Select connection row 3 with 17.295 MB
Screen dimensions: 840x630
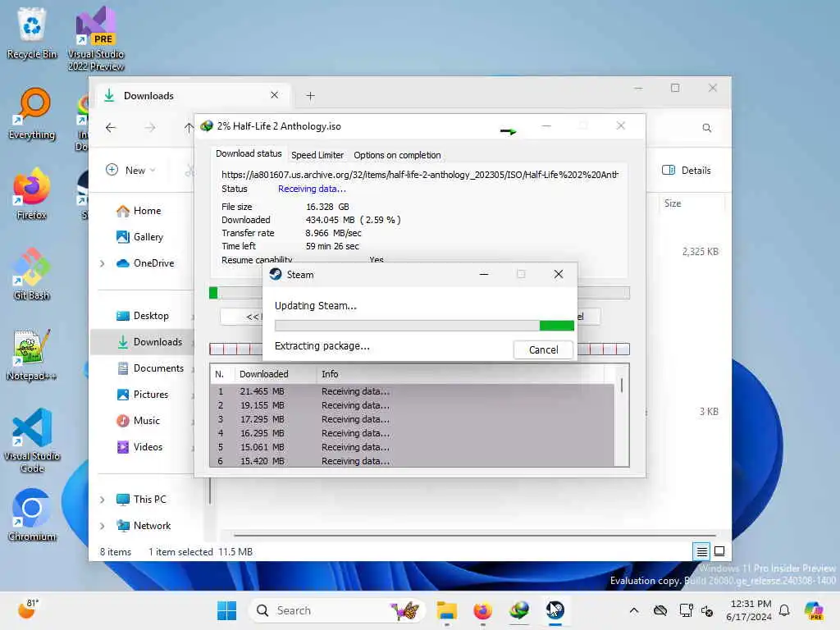(413, 419)
